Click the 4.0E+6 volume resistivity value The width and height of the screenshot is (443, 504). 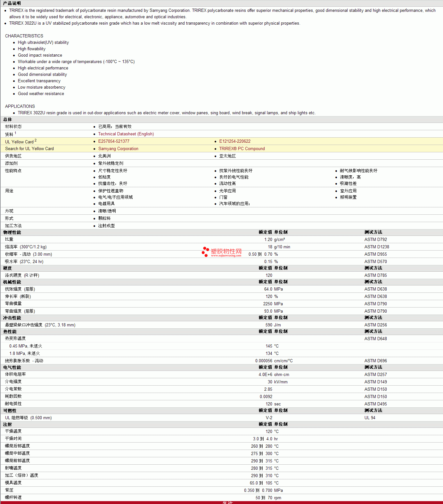(266, 374)
